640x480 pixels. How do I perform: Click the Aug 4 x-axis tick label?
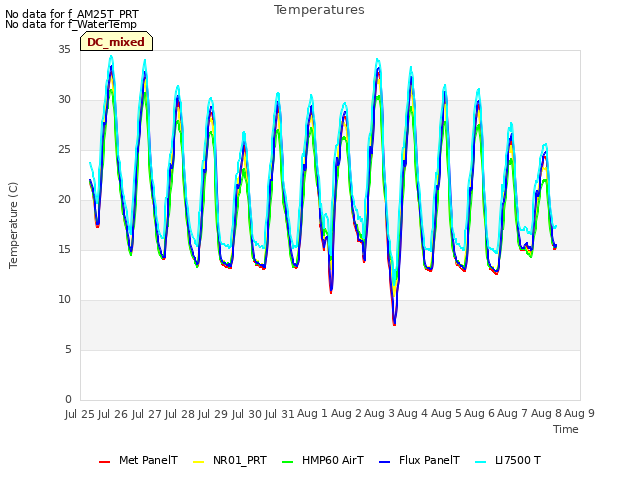(413, 413)
